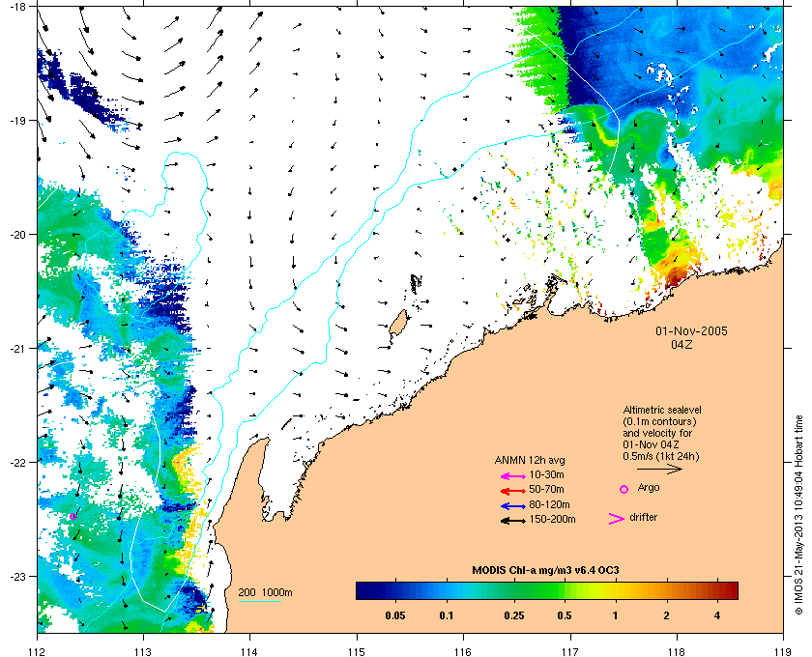Click longitude axis label '114'
This screenshot has height=657, width=812.
click(250, 651)
